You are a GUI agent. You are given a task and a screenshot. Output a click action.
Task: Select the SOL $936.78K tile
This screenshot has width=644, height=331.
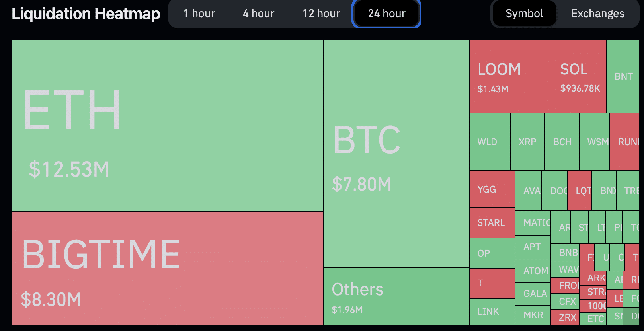coord(579,76)
